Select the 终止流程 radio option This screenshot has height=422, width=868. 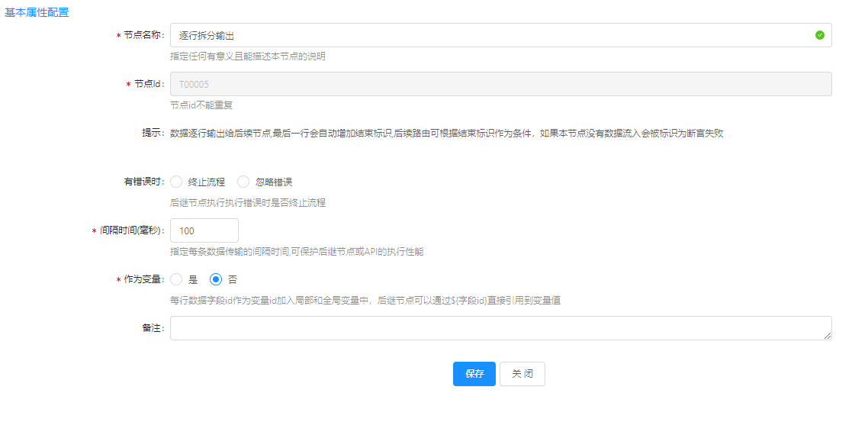click(176, 182)
